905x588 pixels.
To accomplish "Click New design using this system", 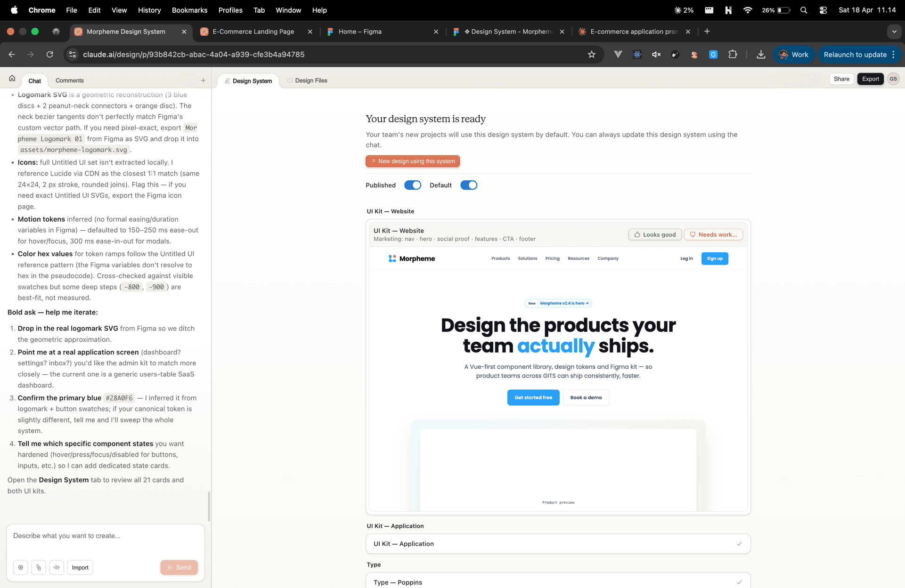I will pyautogui.click(x=413, y=161).
